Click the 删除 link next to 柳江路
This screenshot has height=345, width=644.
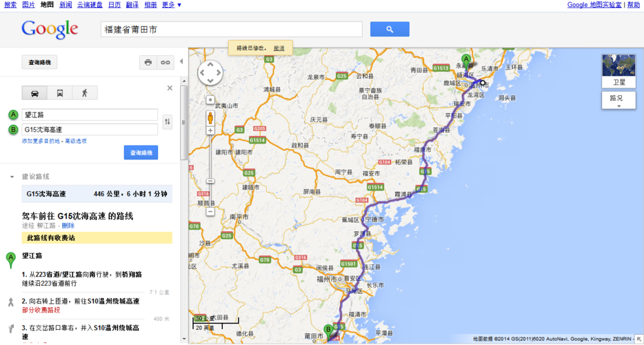[68, 226]
